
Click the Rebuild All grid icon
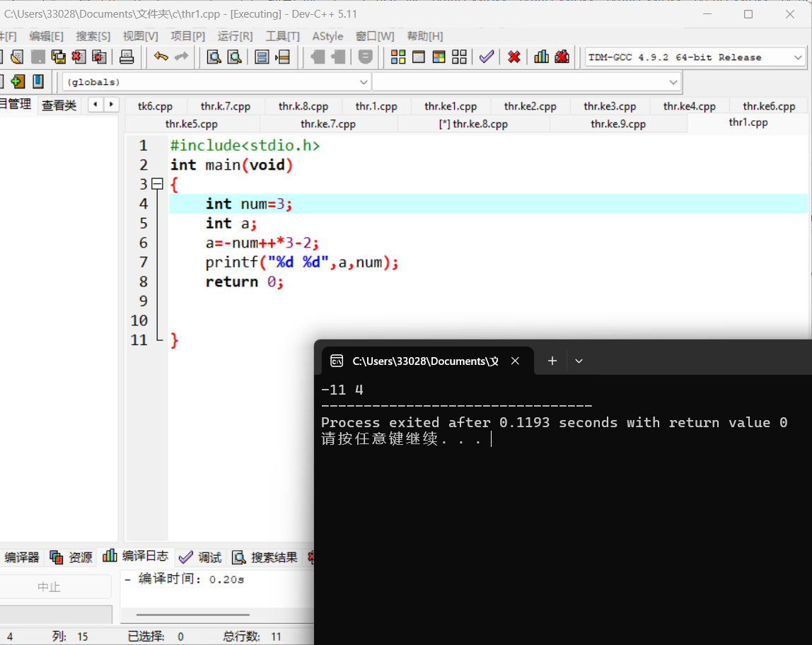(459, 57)
